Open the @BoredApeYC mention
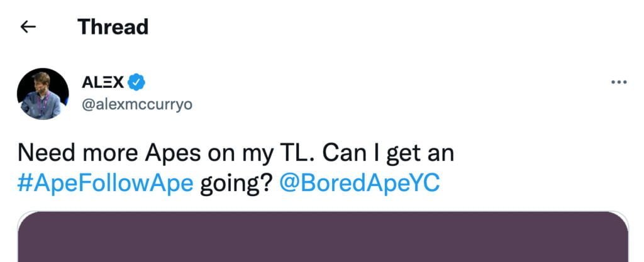Image resolution: width=644 pixels, height=262 pixels. point(358,186)
